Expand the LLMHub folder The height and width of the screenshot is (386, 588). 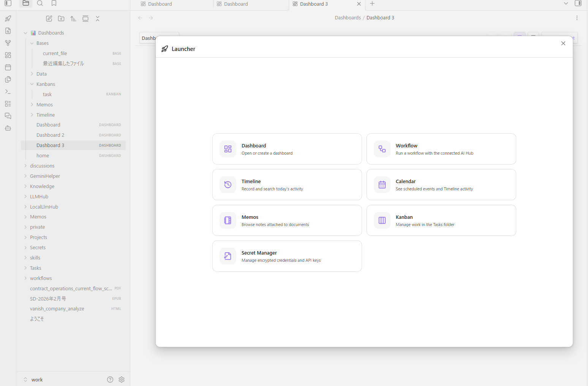[25, 196]
